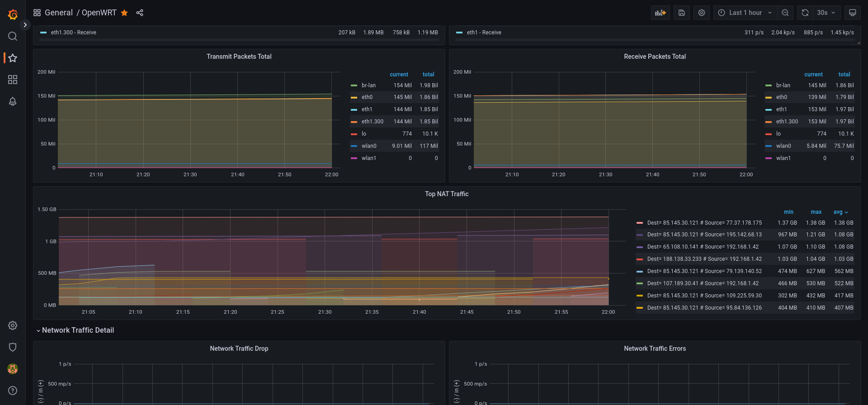Open the Starred section in sidebar
Screen dimensions: 868x405
[x=13, y=58]
